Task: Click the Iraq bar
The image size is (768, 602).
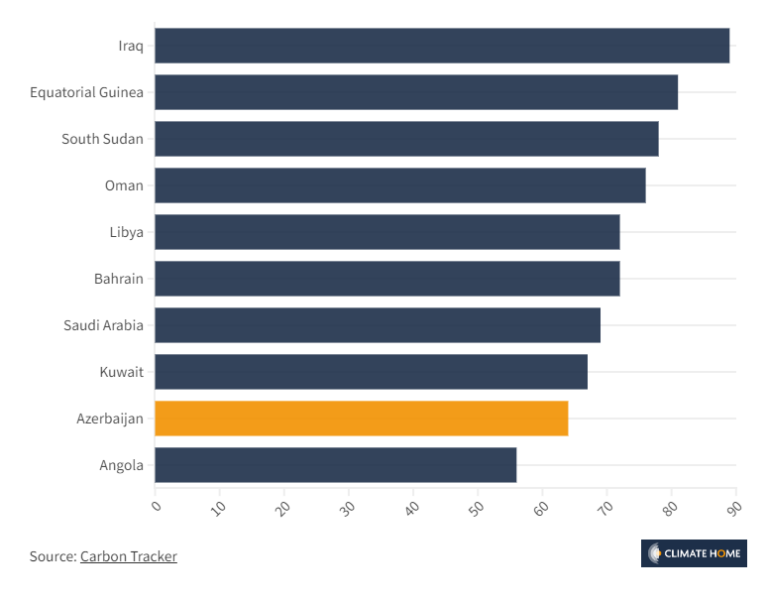Action: pyautogui.click(x=442, y=46)
